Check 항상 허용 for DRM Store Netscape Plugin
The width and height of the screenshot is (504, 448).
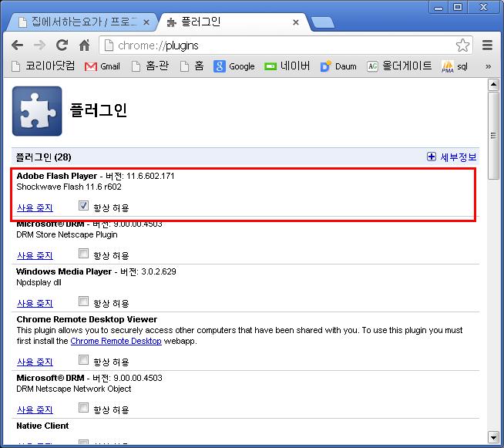tap(83, 254)
